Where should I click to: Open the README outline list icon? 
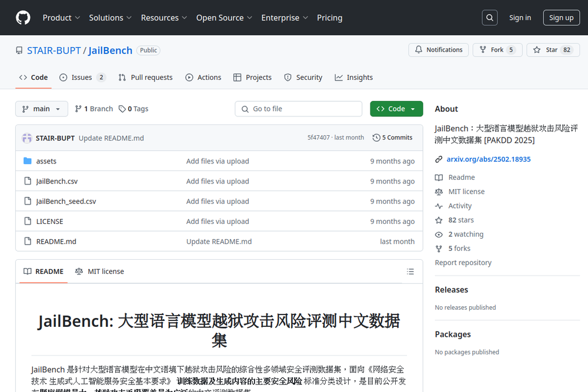pos(410,272)
